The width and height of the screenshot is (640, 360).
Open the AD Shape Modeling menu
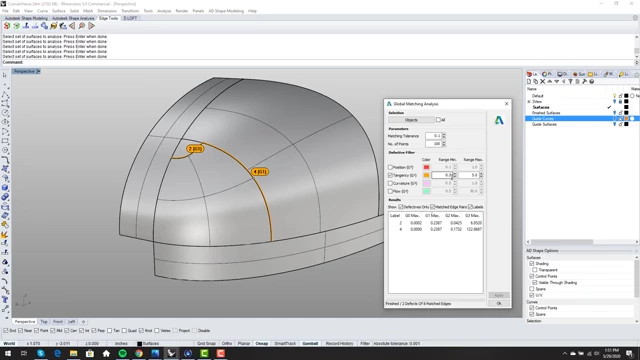226,11
